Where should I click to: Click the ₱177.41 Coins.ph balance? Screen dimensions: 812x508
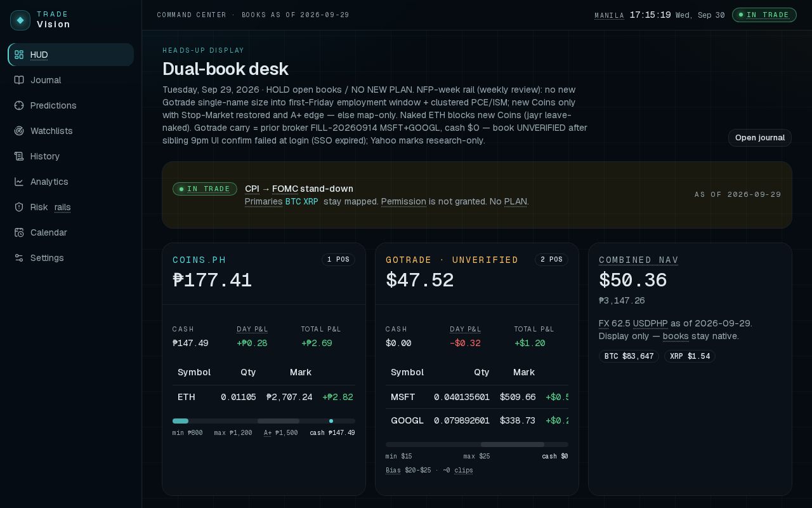213,280
